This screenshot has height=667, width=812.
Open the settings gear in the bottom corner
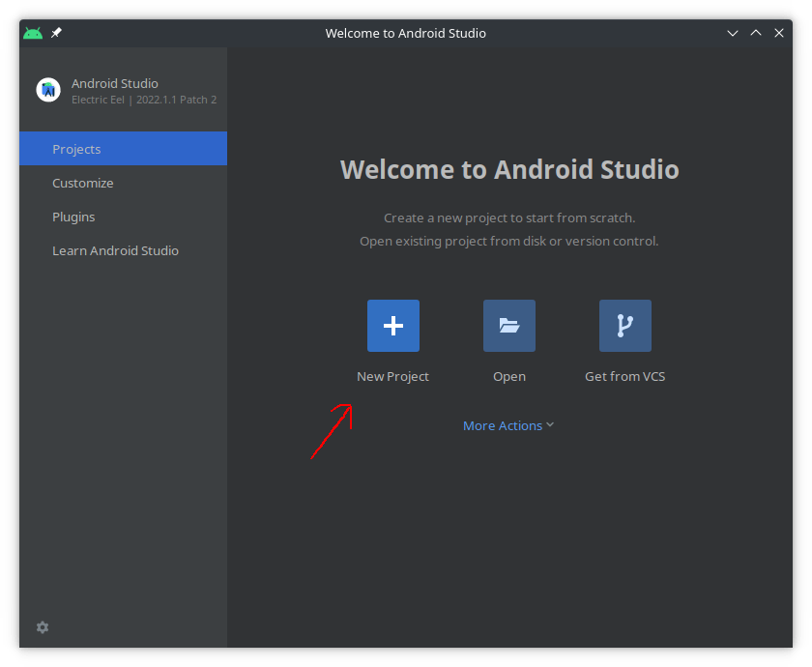click(x=42, y=627)
